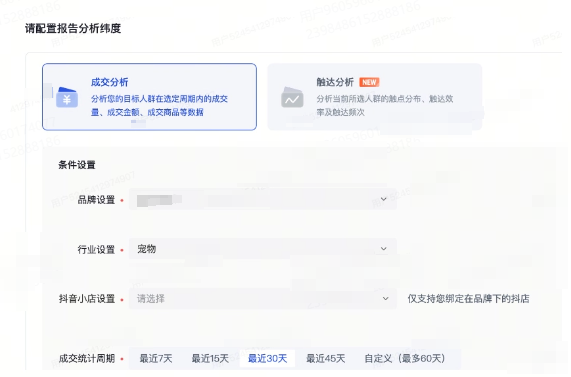
Task: Click the trend chart icon in 触达分析
Action: (292, 97)
